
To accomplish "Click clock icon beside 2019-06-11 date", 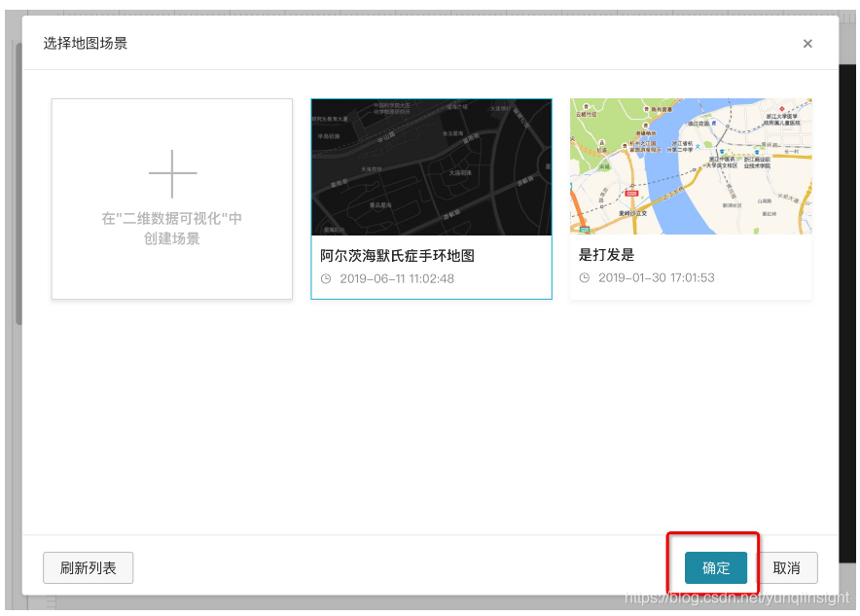I will [x=326, y=278].
